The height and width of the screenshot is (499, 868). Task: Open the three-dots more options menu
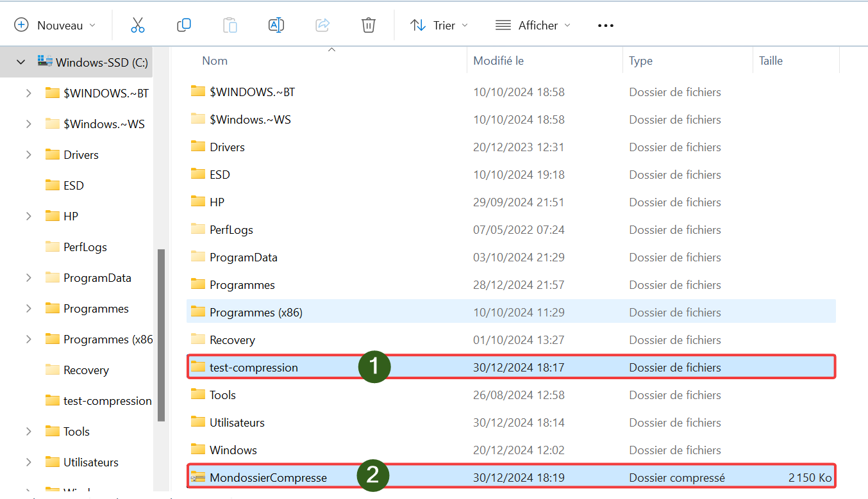[x=606, y=26]
